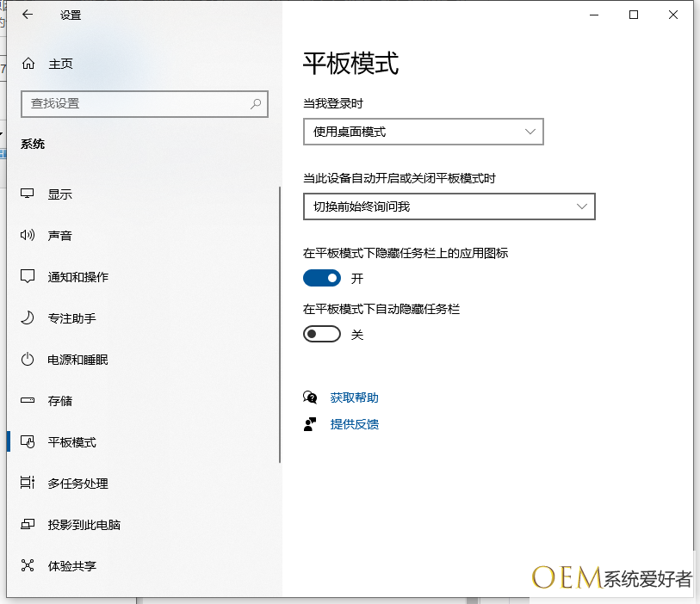Click the search magnifier in 查找设置 box
This screenshot has width=700, height=604.
point(256,104)
